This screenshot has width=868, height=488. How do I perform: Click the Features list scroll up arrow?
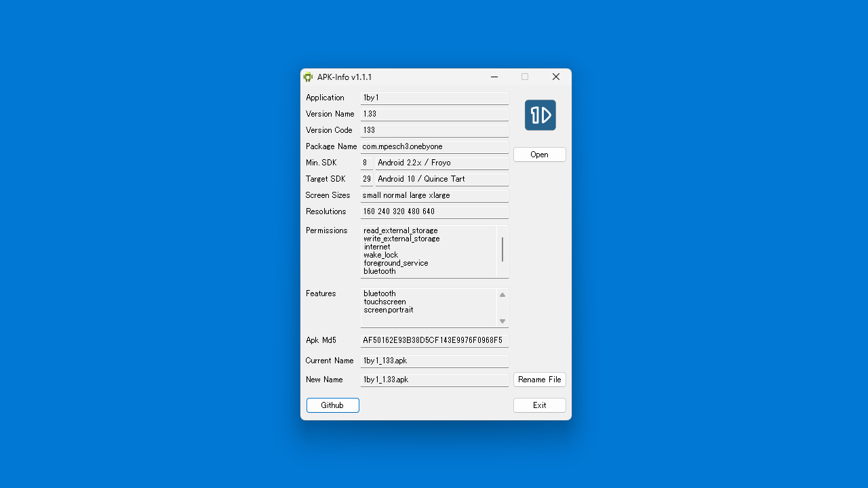point(502,295)
